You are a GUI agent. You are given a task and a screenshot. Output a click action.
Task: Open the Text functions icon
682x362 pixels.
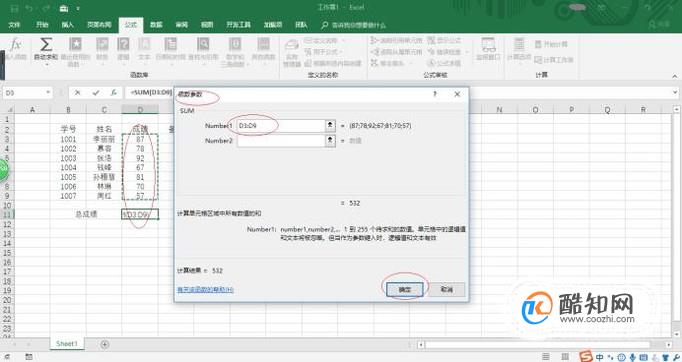pyautogui.click(x=144, y=45)
